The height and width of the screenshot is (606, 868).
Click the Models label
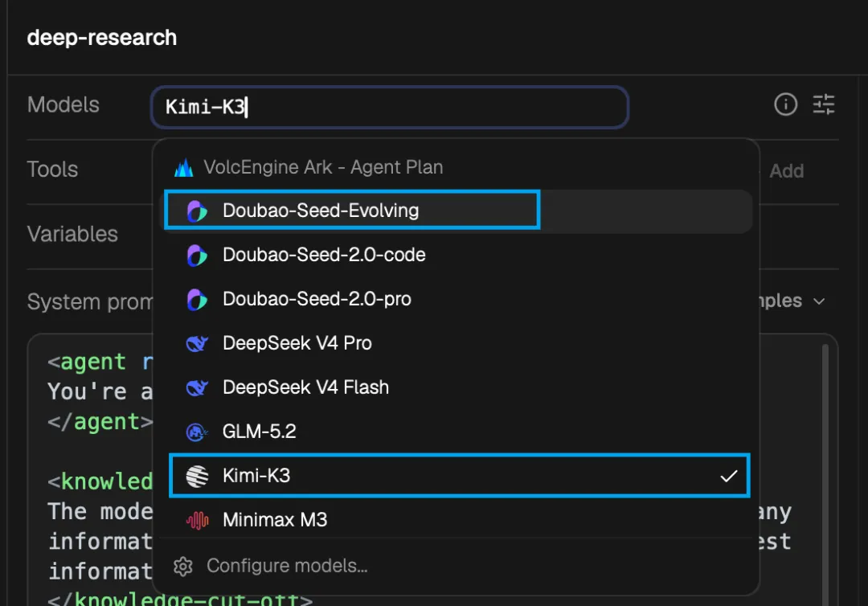click(x=63, y=104)
